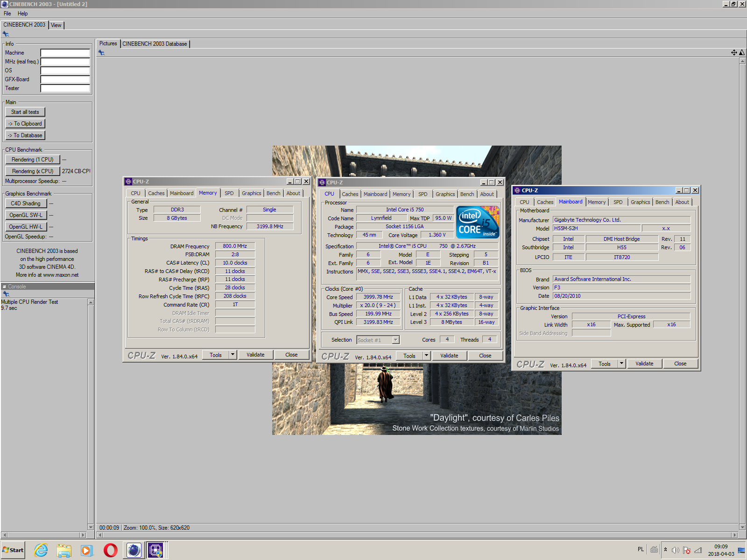The image size is (747, 560).
Task: Open Action Center flag tray icon
Action: (x=686, y=550)
